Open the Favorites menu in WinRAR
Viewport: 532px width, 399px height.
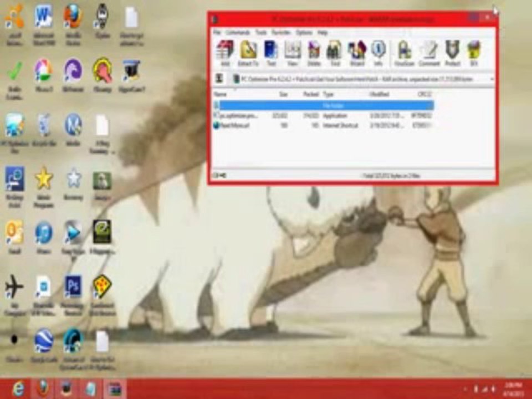click(281, 33)
